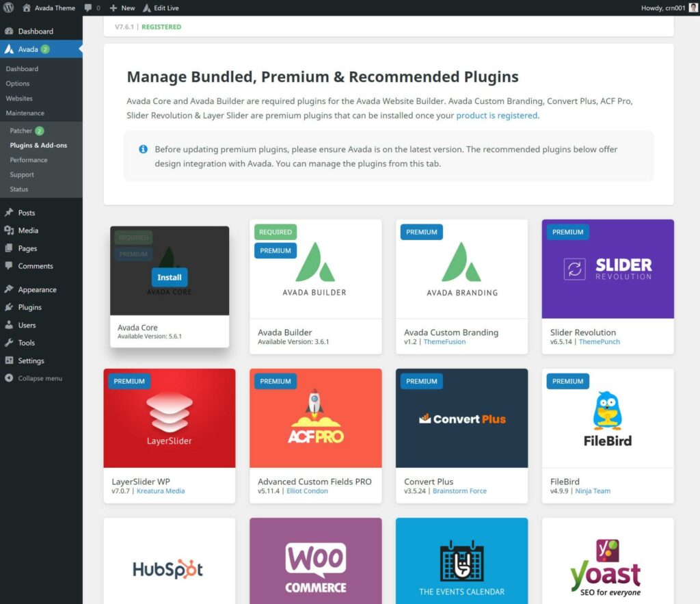
Task: Click the green REGISTERED status label
Action: (161, 27)
